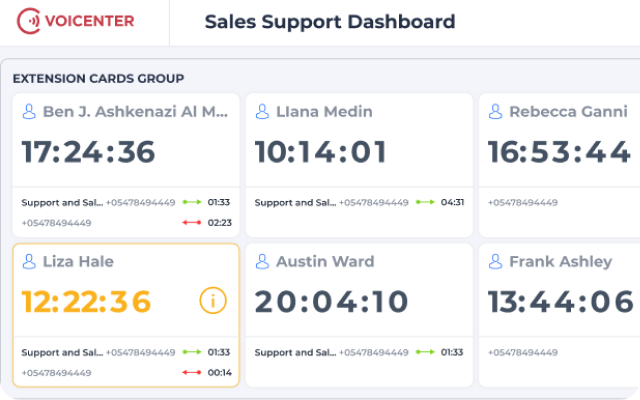Select the name Liza Hale
Screen dimensions: 640x400
(x=78, y=262)
